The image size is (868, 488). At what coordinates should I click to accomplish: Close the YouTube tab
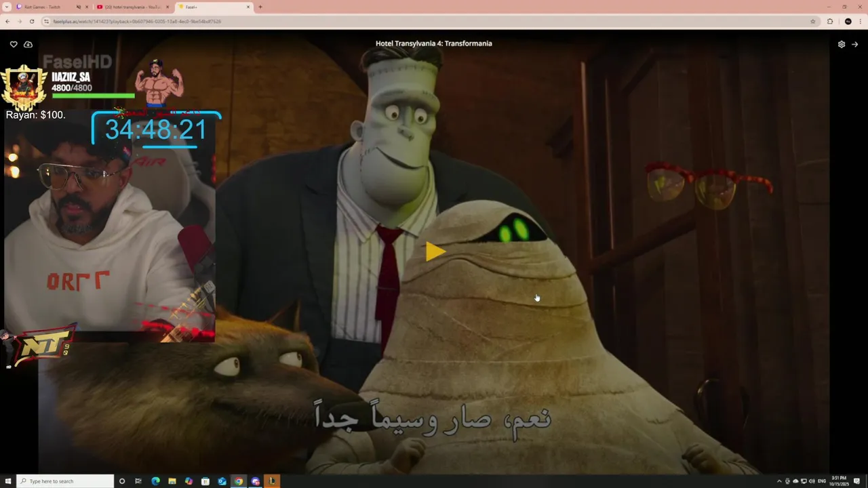pyautogui.click(x=167, y=7)
